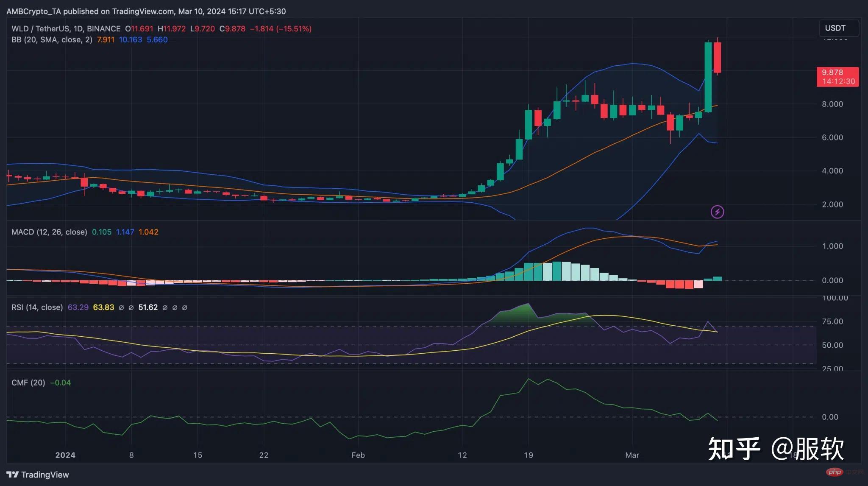Click the purple lightning bolt event icon
This screenshot has height=486, width=868.
coord(717,212)
